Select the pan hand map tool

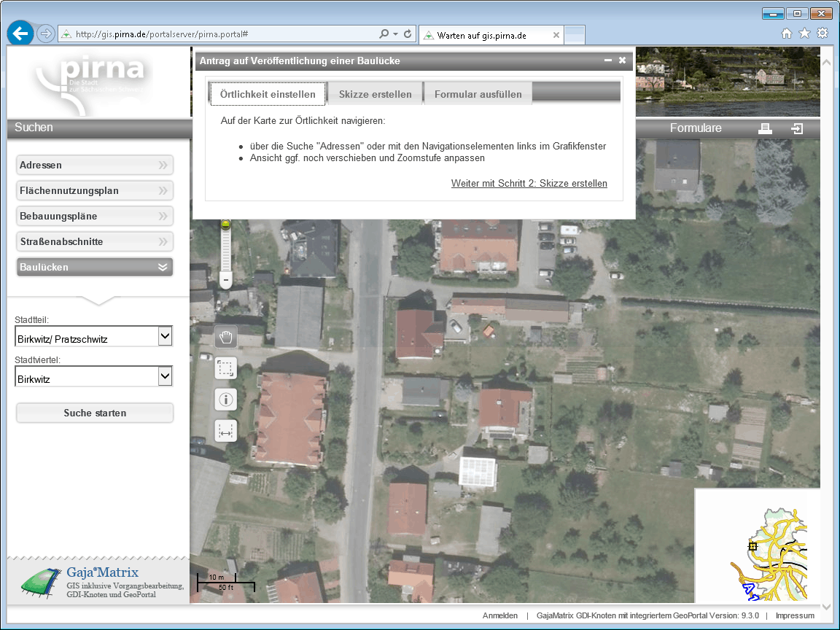(x=226, y=337)
